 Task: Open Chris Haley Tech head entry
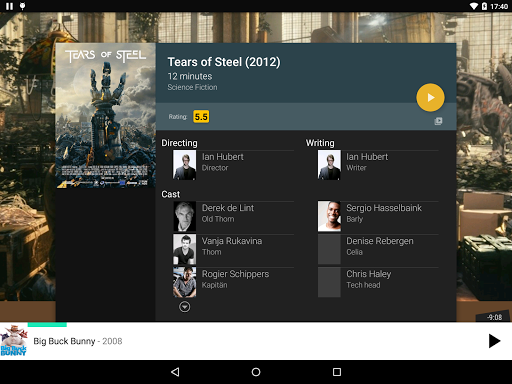(378, 282)
